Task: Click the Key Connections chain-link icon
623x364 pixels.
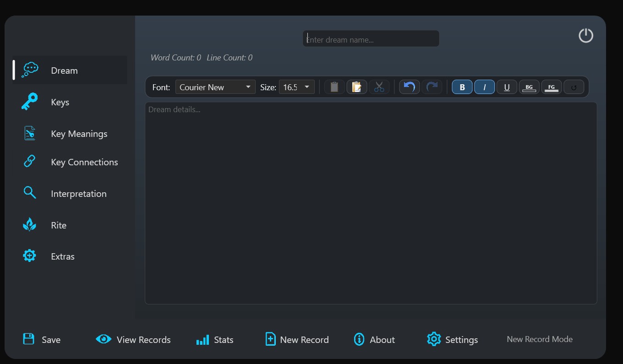Action: coord(29,161)
